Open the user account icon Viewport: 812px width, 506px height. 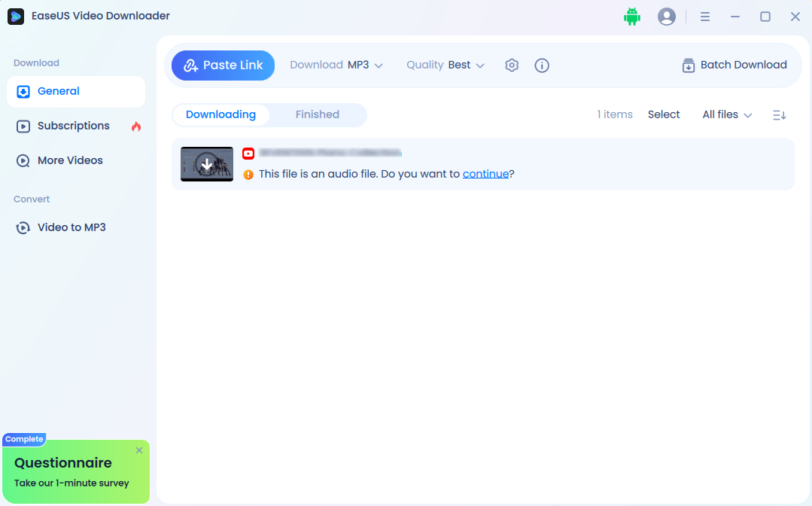[x=667, y=16]
